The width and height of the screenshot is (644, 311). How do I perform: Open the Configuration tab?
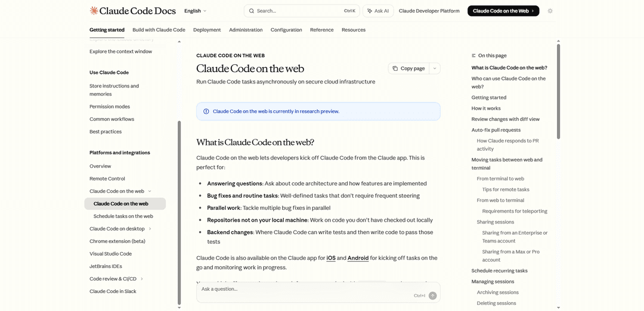pyautogui.click(x=286, y=30)
